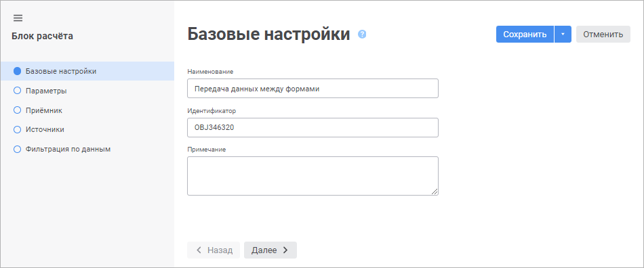Go to Фильтрация по данным step
The height and width of the screenshot is (268, 644).
click(68, 149)
